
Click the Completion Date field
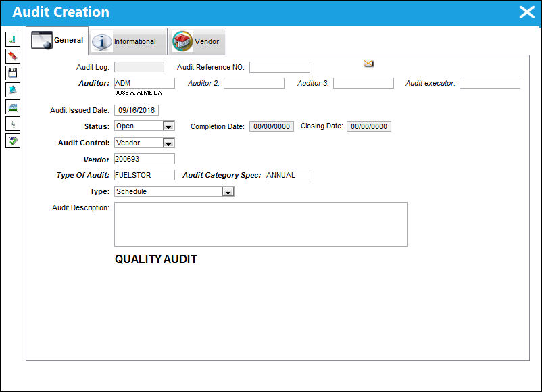coord(272,126)
